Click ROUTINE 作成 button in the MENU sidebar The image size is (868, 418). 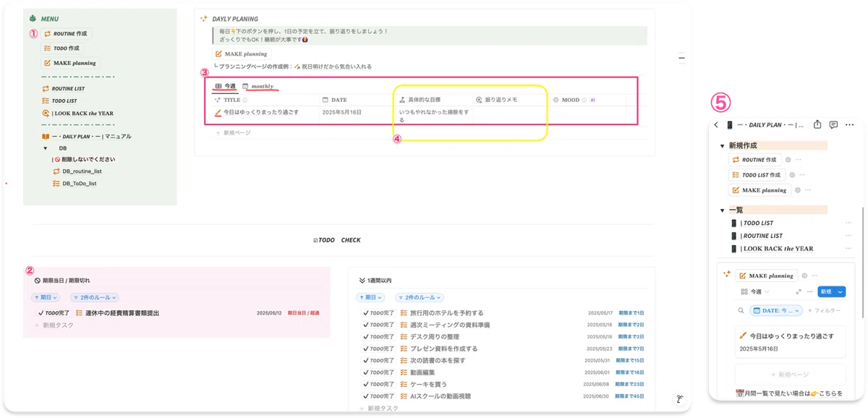click(x=67, y=33)
